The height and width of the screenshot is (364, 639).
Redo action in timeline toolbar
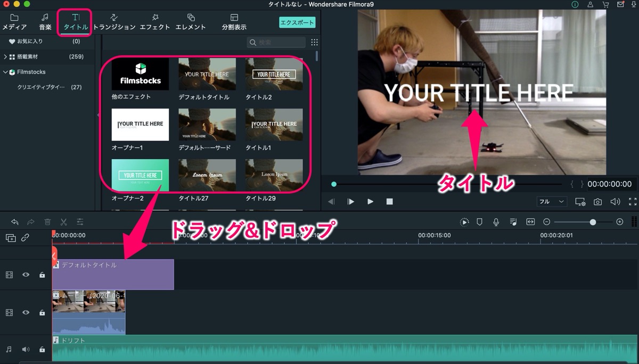[31, 222]
